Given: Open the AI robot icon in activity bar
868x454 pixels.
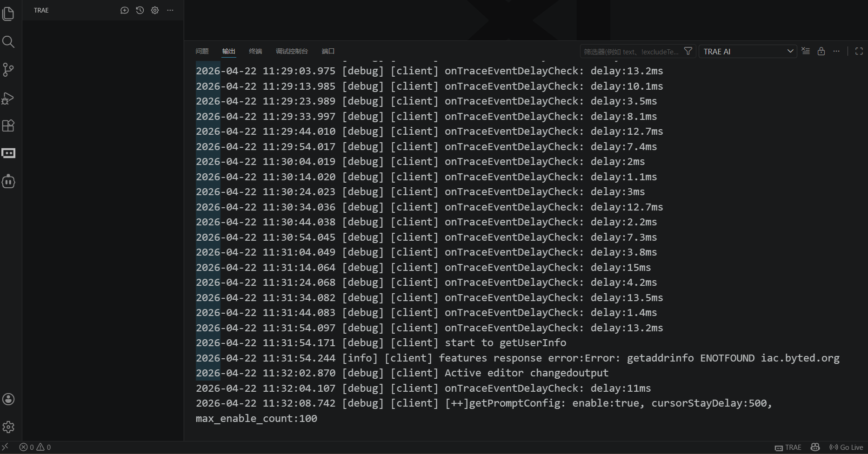Looking at the screenshot, I should [x=8, y=181].
